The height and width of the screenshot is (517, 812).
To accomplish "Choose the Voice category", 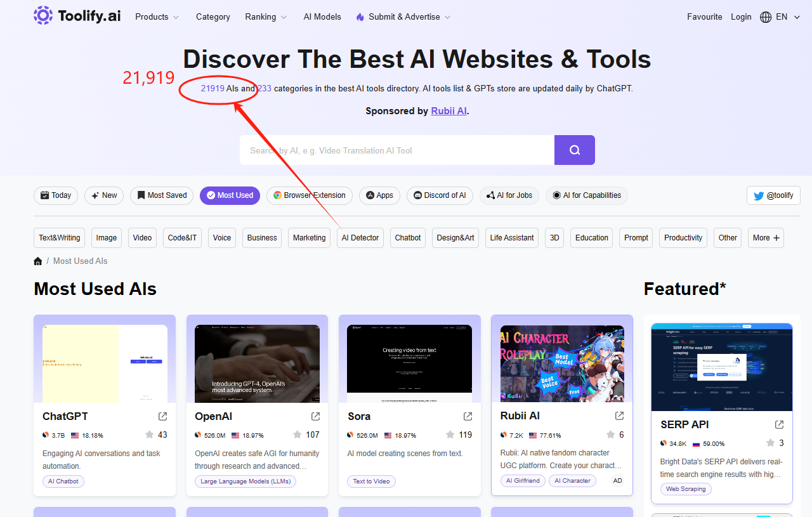I will 222,238.
